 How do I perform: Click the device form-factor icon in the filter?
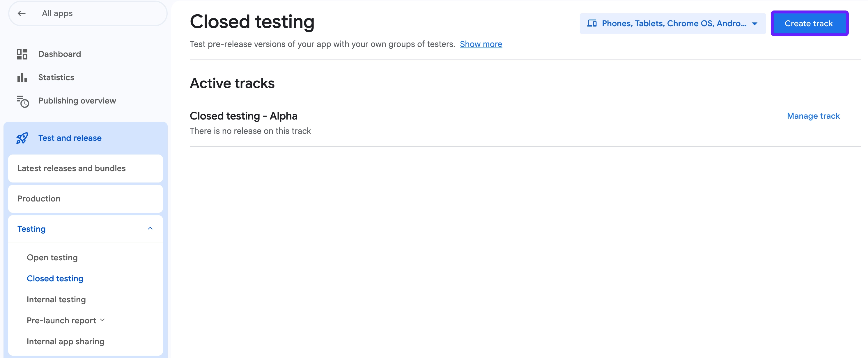click(x=592, y=23)
